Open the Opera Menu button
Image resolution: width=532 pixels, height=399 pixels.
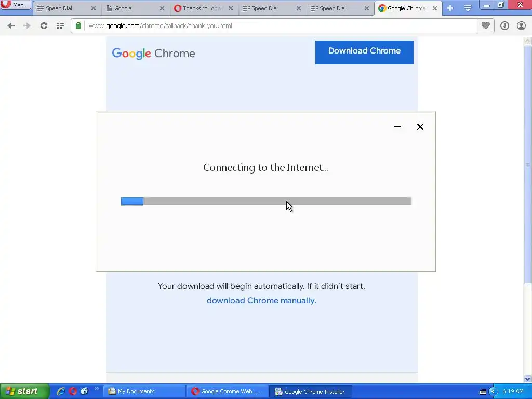click(x=16, y=5)
